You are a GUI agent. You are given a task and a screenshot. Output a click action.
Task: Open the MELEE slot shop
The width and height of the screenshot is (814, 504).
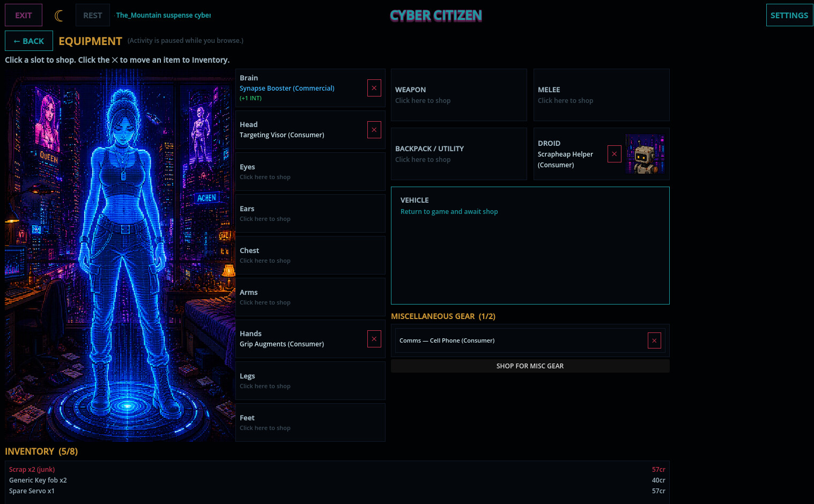point(602,95)
